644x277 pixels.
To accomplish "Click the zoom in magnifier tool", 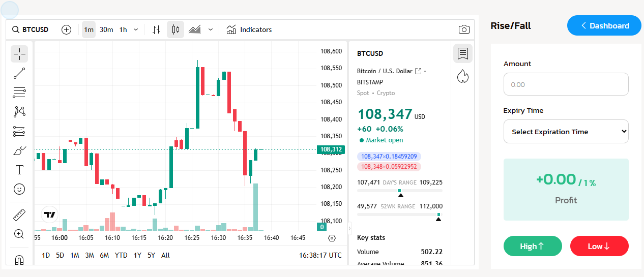I will tap(19, 234).
